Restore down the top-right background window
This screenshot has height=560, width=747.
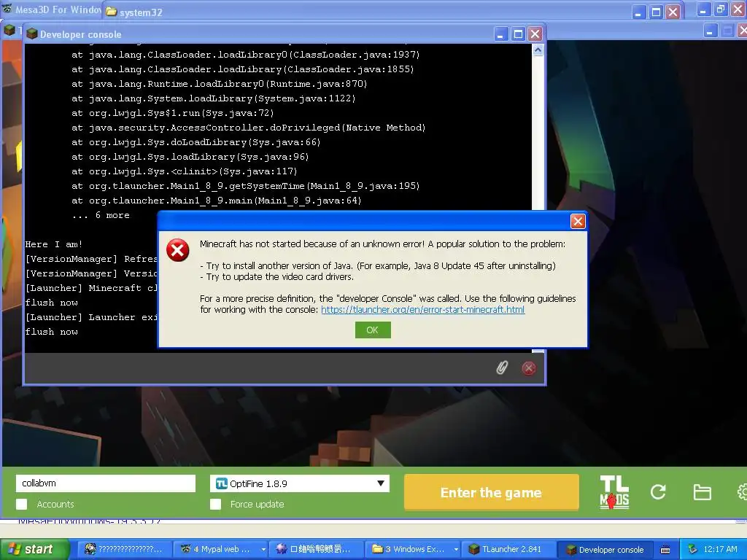click(720, 9)
